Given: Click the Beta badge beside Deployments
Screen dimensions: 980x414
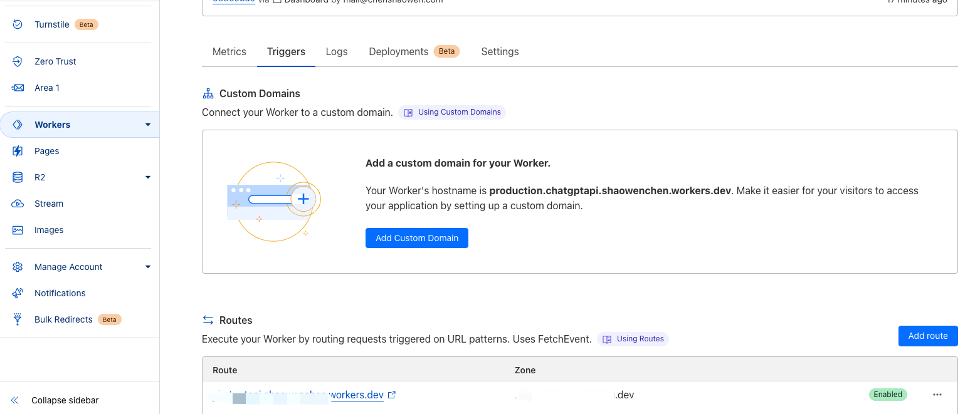Looking at the screenshot, I should point(446,51).
